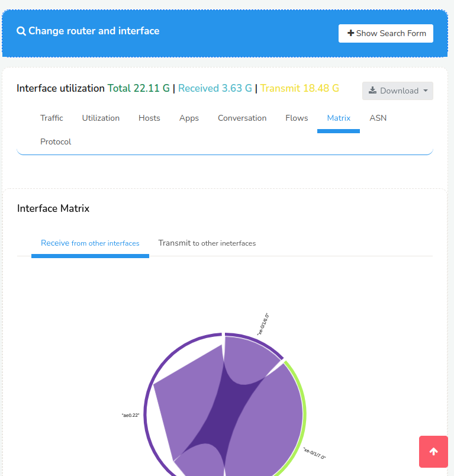Switch to the Protocol tab
Image resolution: width=454 pixels, height=476 pixels.
tap(56, 141)
